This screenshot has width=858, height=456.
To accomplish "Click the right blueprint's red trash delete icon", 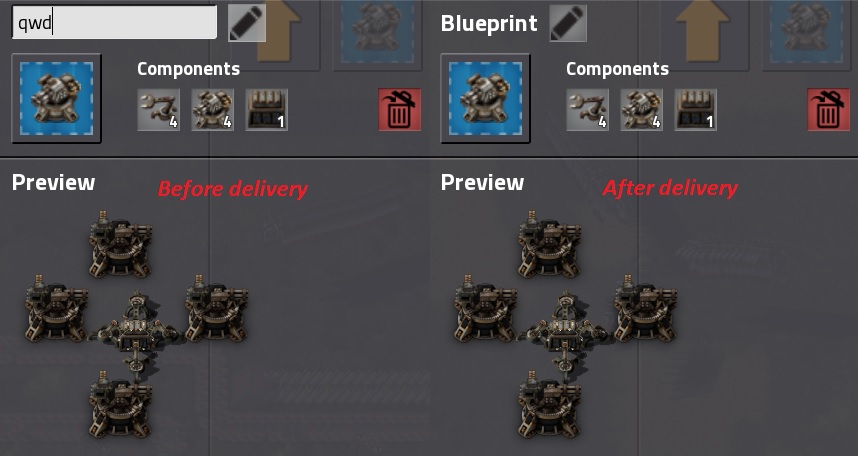I will [829, 109].
